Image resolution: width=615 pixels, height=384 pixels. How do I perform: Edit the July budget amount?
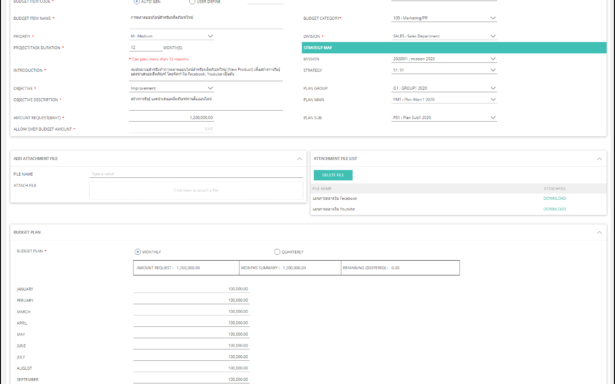[x=191, y=357]
